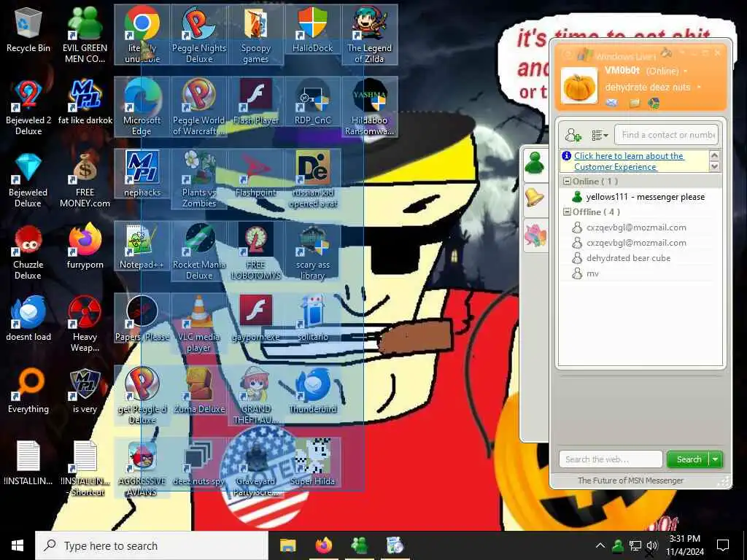747x560 pixels.
Task: Open the Windows Start menu
Action: coord(18,545)
